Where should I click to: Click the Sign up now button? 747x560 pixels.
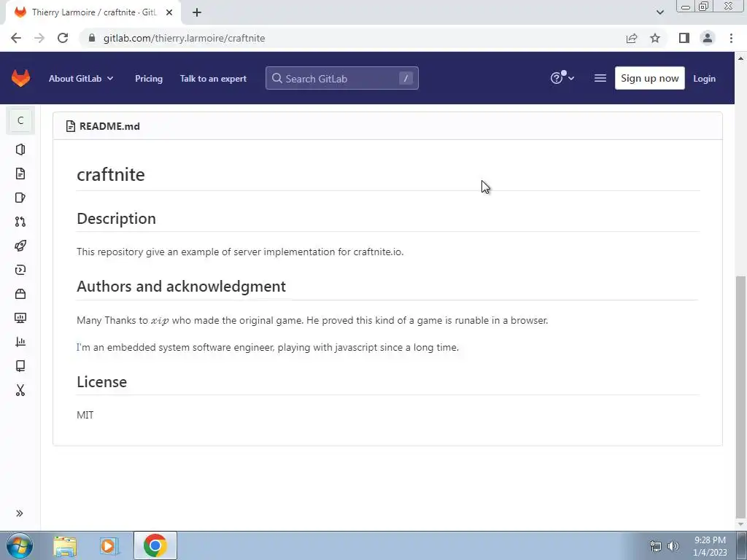649,78
